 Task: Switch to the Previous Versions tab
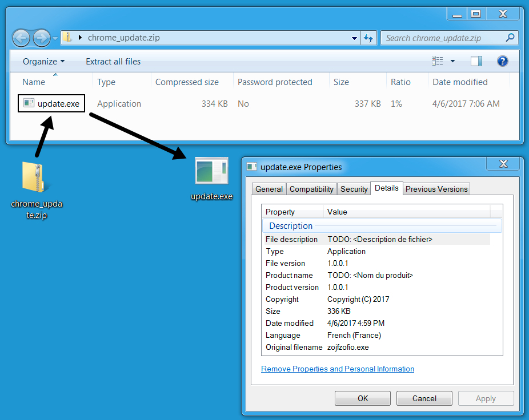coord(436,189)
